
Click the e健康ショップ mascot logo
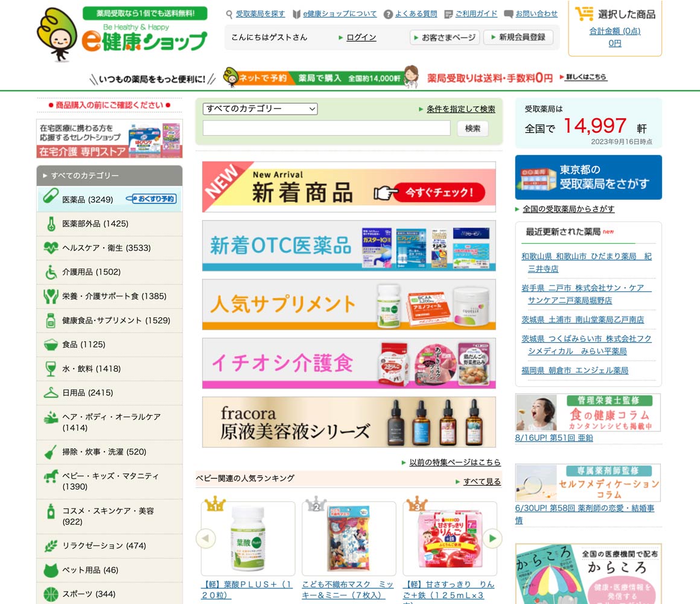point(57,34)
